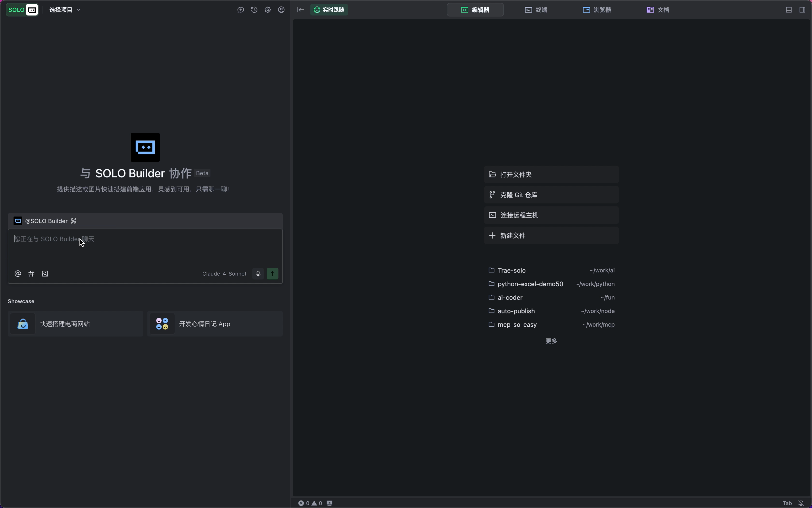Open the 选择项目 project dropdown

coord(65,10)
